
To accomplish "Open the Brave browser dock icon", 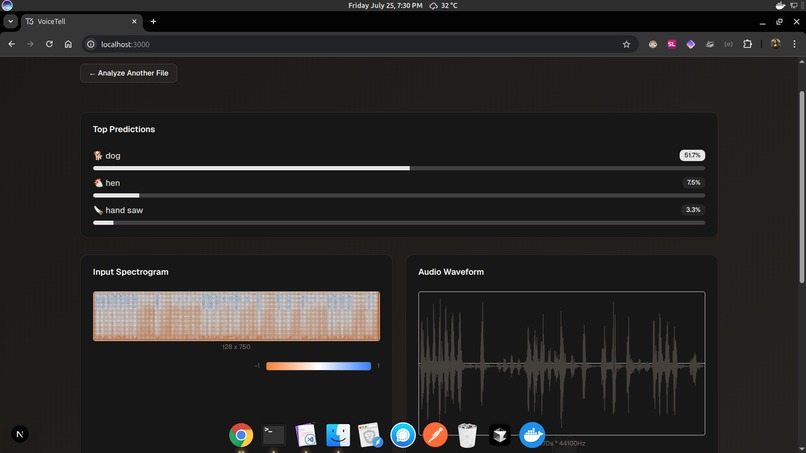I will (x=370, y=435).
